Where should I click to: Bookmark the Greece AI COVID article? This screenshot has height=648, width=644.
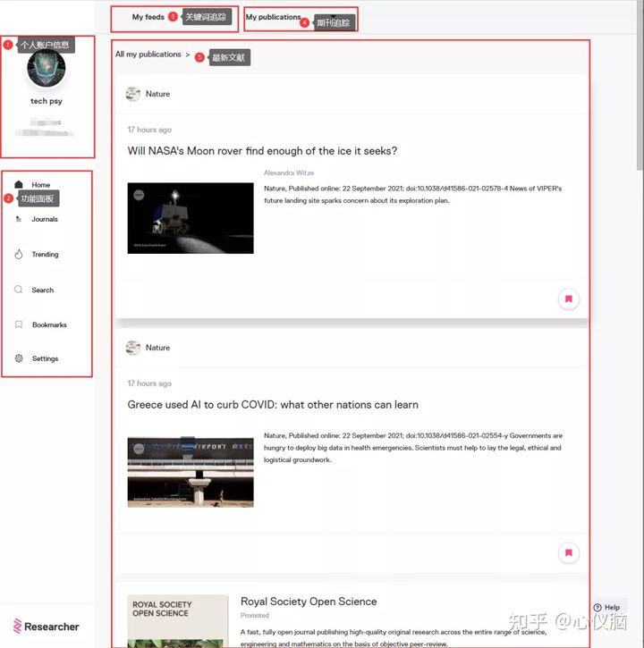click(569, 552)
